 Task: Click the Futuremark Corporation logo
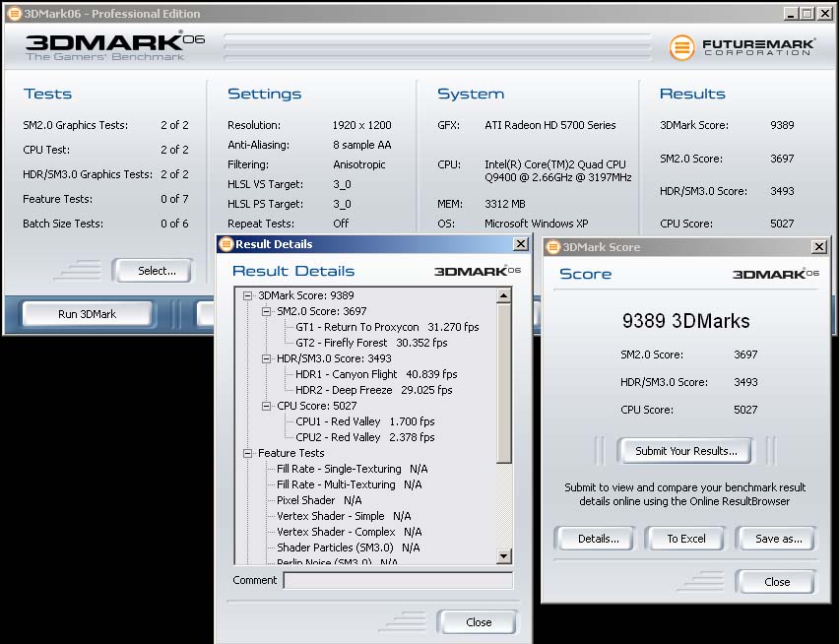click(x=741, y=47)
